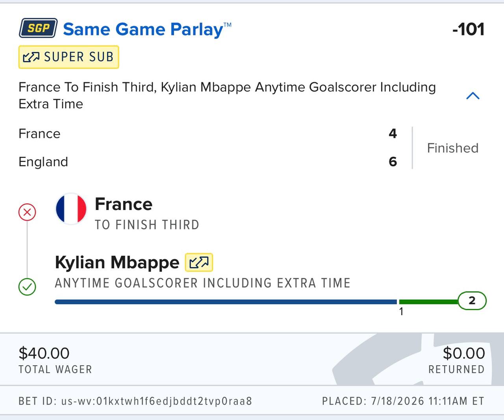Screen dimensions: 504x420
Task: Click the SGP logo badge
Action: [x=38, y=28]
